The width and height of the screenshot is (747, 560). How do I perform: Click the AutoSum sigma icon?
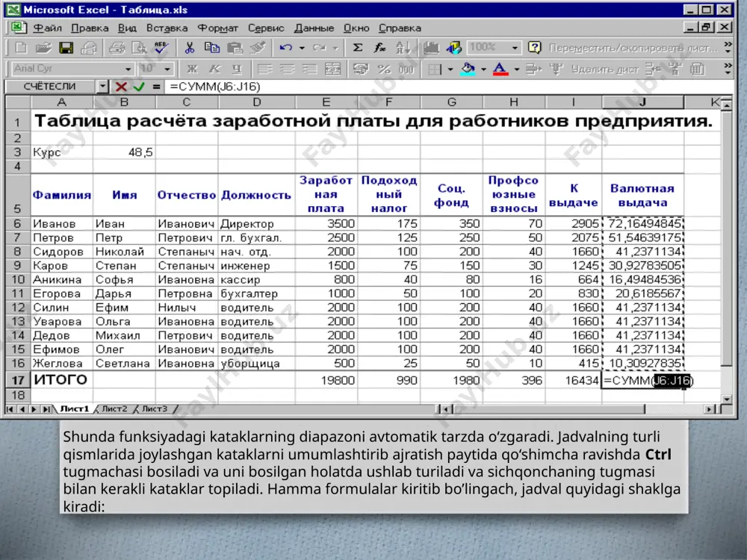(357, 48)
